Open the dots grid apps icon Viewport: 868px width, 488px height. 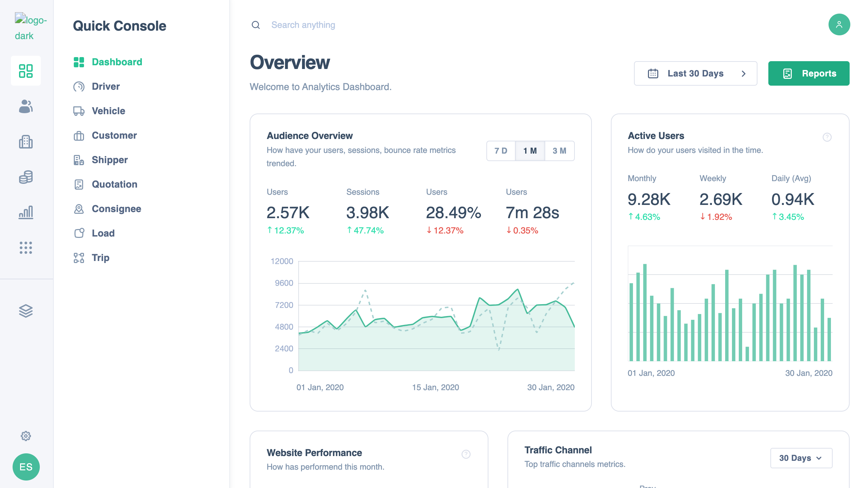(26, 248)
